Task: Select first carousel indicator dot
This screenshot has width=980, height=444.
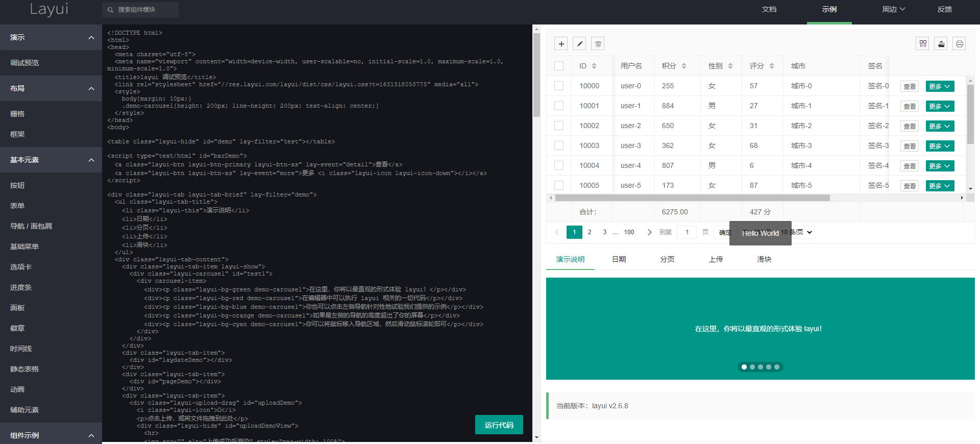Action: click(744, 367)
